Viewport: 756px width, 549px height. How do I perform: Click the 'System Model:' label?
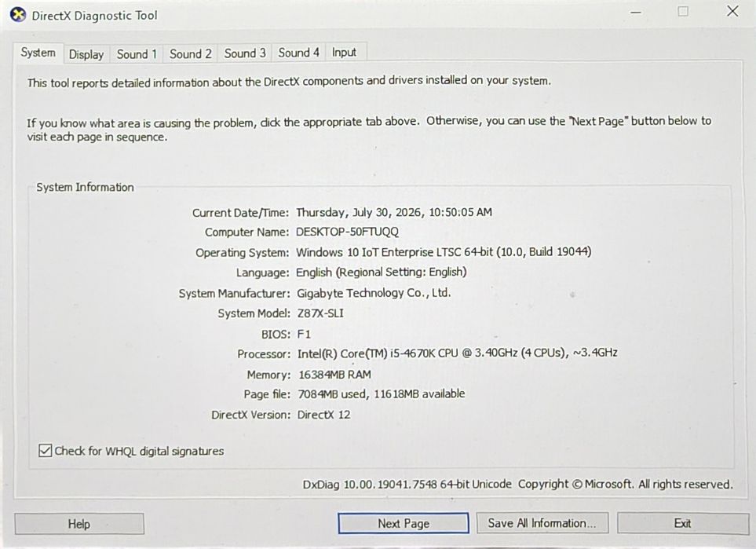click(x=254, y=313)
